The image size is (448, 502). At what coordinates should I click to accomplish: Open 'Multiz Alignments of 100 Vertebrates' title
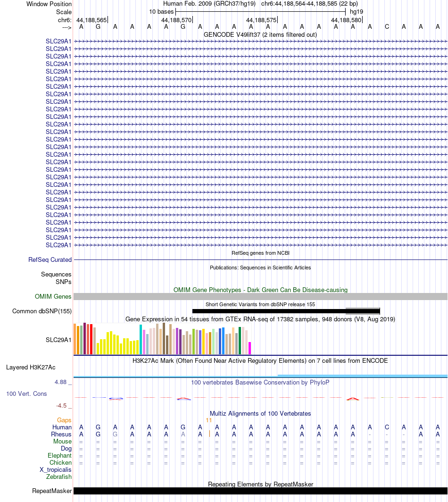click(260, 414)
